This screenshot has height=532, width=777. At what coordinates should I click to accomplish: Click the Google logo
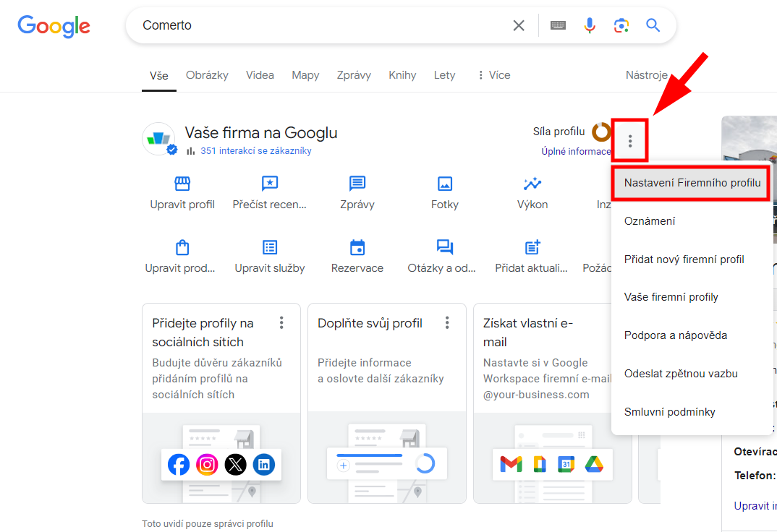coord(54,26)
